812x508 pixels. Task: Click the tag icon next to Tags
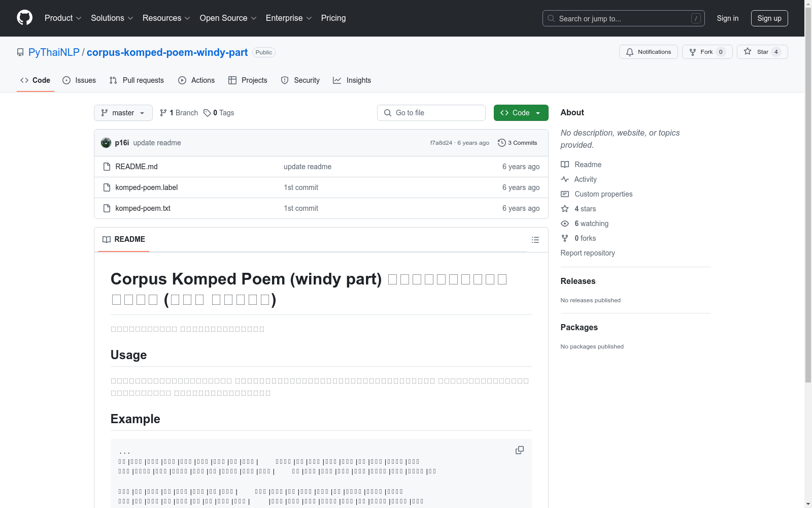pos(207,113)
